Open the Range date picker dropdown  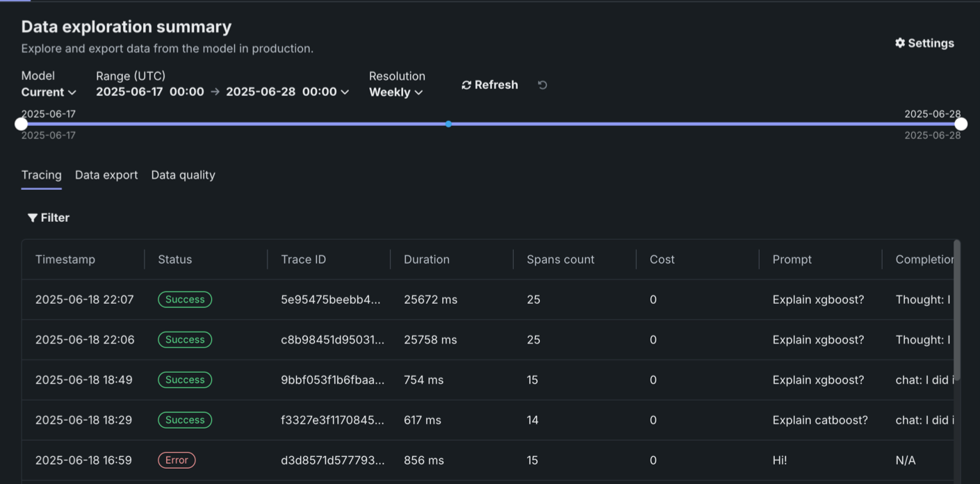[x=222, y=92]
